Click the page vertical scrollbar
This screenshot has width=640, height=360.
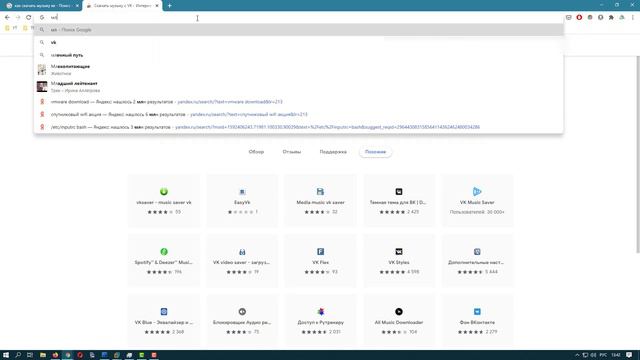pos(638,154)
